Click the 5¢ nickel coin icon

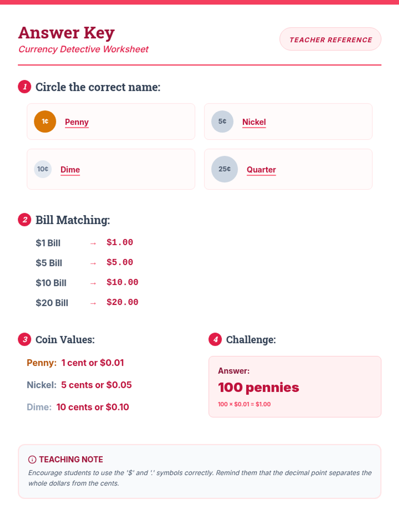tap(222, 122)
